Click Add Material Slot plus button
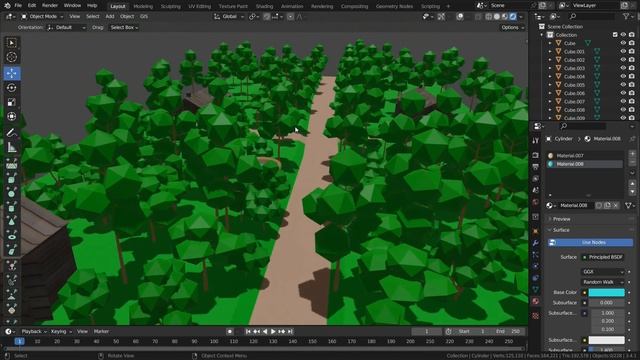 tap(632, 154)
